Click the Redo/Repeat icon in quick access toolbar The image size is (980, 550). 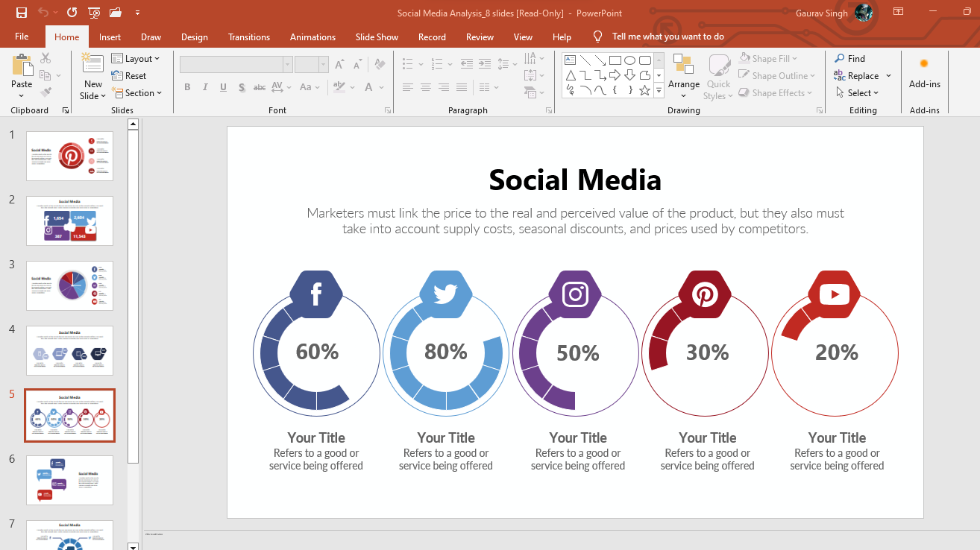click(72, 13)
